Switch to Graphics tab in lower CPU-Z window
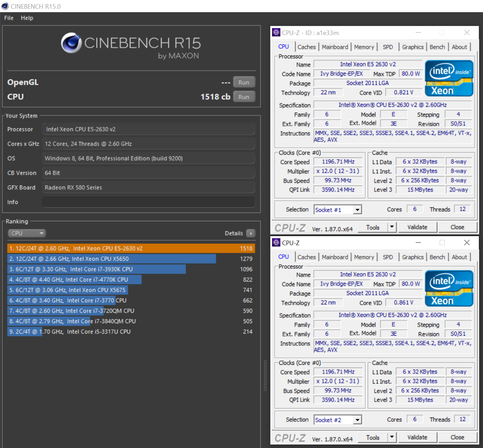Image resolution: width=483 pixels, height=448 pixels. point(413,257)
